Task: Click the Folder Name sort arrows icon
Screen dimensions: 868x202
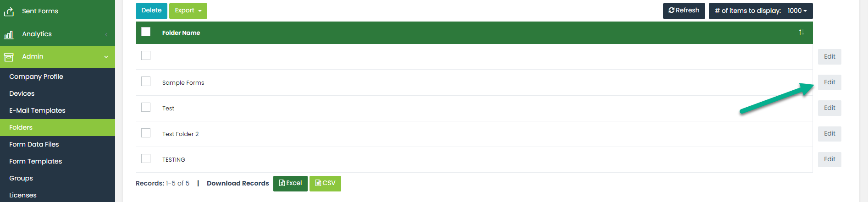Action: 801,33
